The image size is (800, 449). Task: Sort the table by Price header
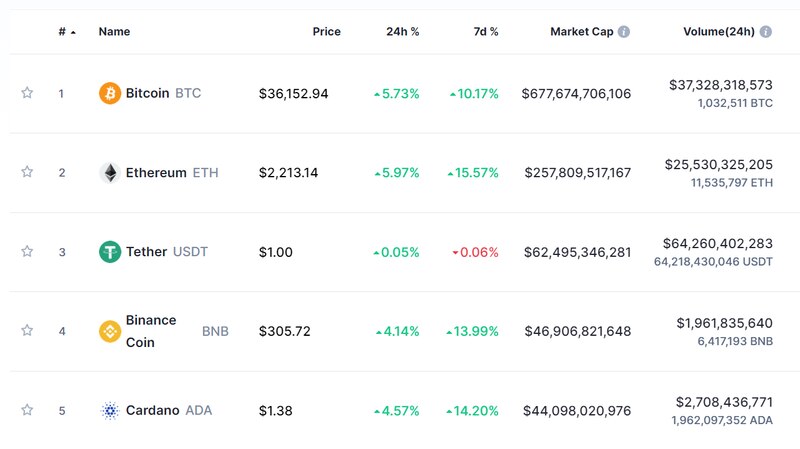(x=327, y=32)
